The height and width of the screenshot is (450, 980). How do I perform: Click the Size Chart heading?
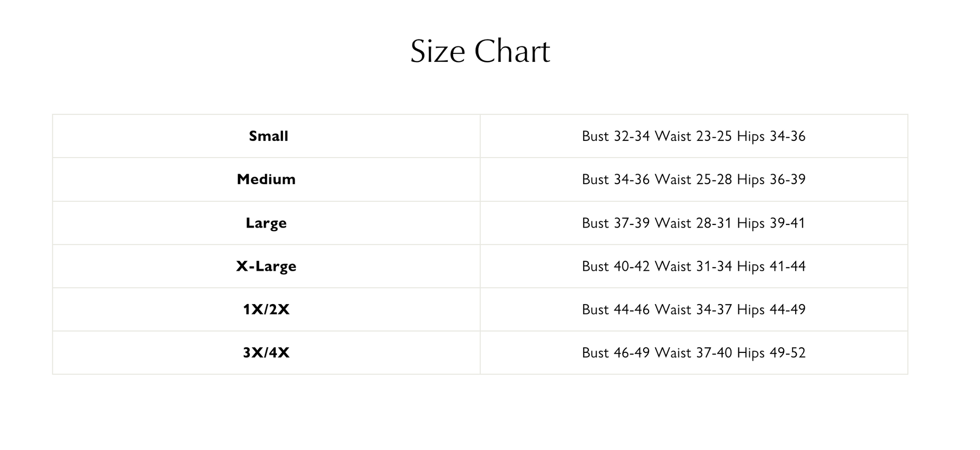(480, 51)
